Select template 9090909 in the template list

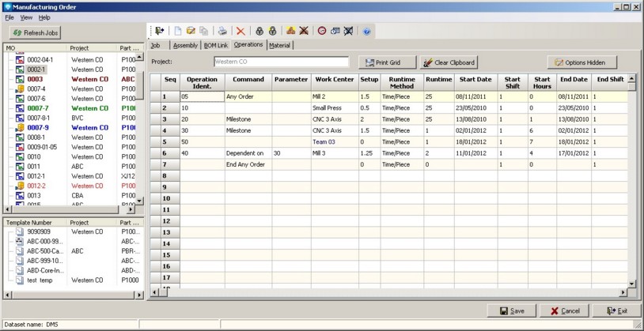pyautogui.click(x=40, y=232)
